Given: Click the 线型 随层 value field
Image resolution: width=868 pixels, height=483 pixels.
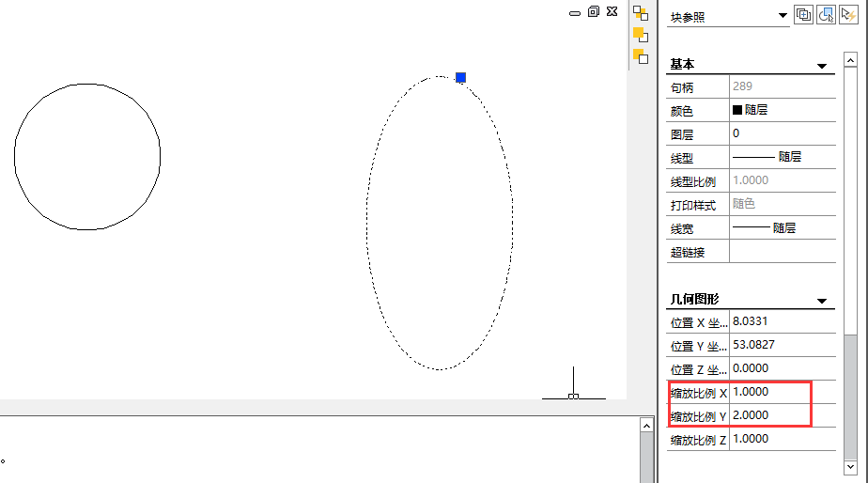Looking at the screenshot, I should click(x=782, y=157).
